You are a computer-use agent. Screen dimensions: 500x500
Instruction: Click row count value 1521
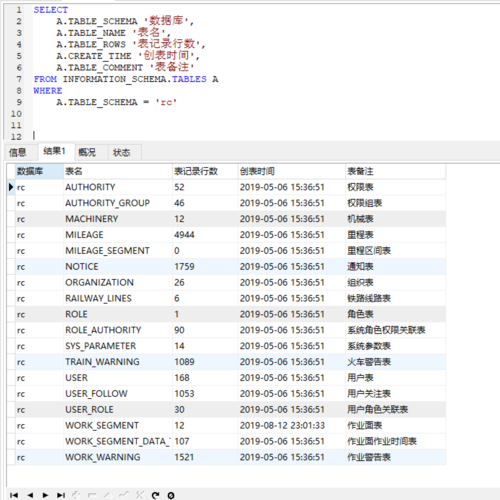pyautogui.click(x=205, y=457)
